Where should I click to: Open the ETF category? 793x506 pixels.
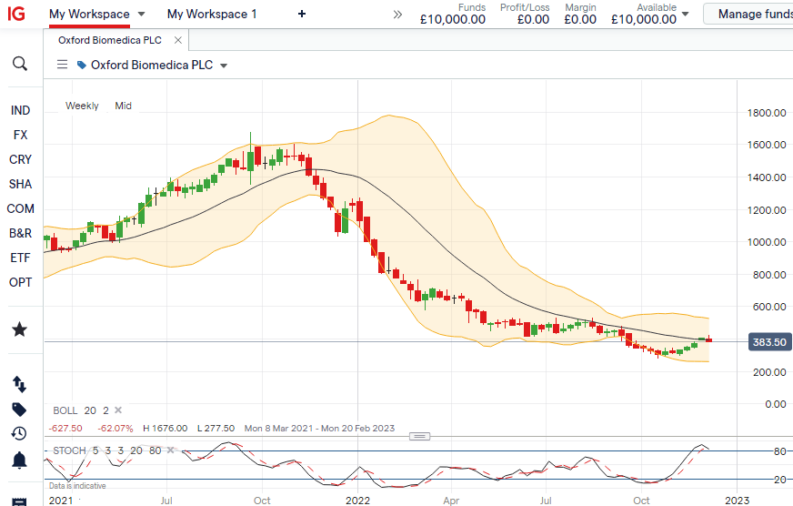click(20, 258)
